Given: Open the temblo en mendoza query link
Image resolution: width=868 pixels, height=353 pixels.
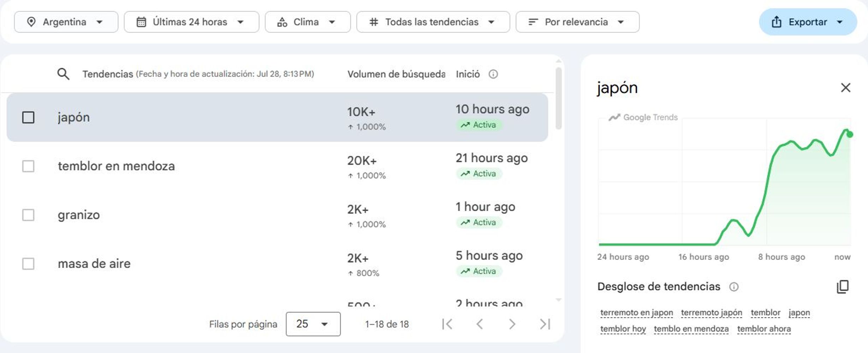Looking at the screenshot, I should click(691, 329).
